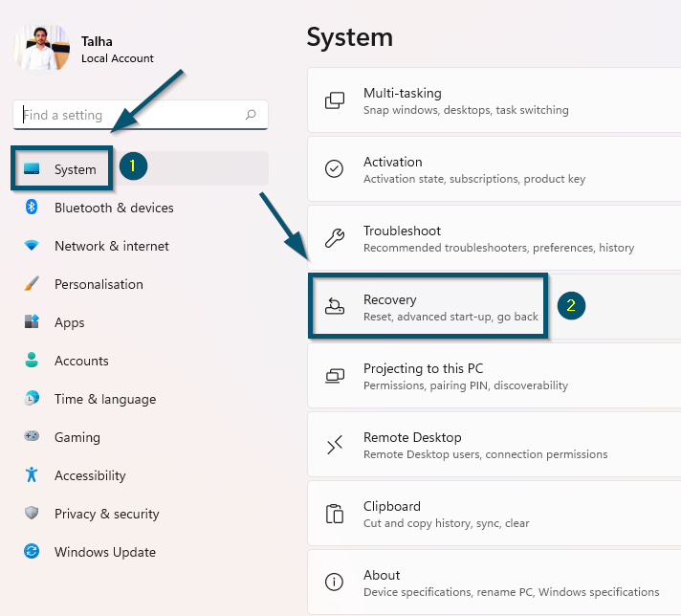Go to Network & internet
Image resolution: width=681 pixels, height=616 pixels.
[x=141, y=246]
